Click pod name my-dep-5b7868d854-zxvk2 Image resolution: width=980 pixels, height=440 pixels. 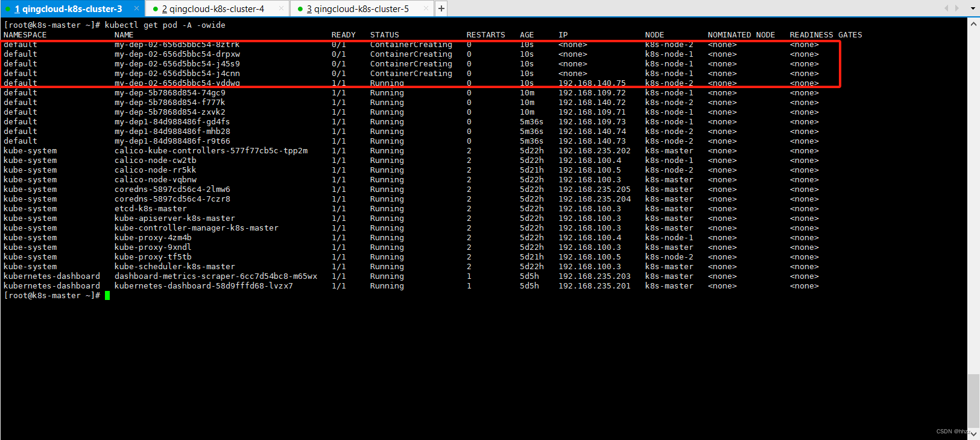click(170, 112)
